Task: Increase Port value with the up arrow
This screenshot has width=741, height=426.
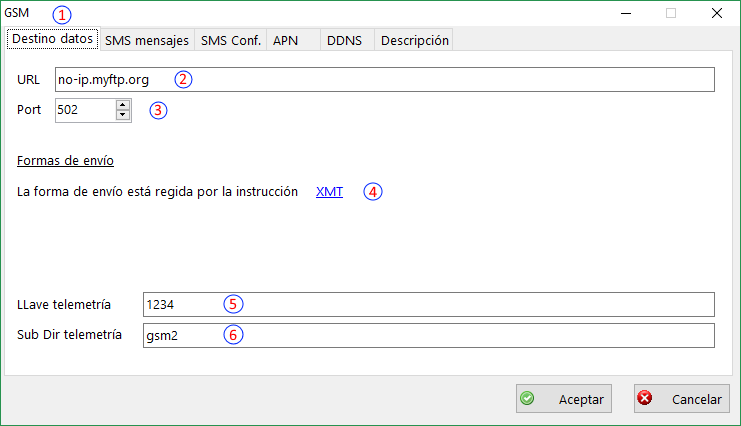Action: 124,105
